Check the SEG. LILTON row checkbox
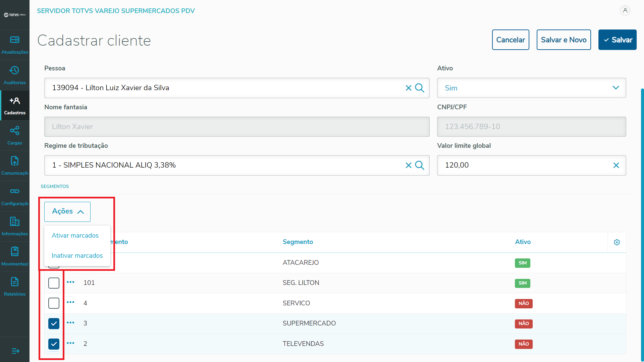 (x=54, y=283)
